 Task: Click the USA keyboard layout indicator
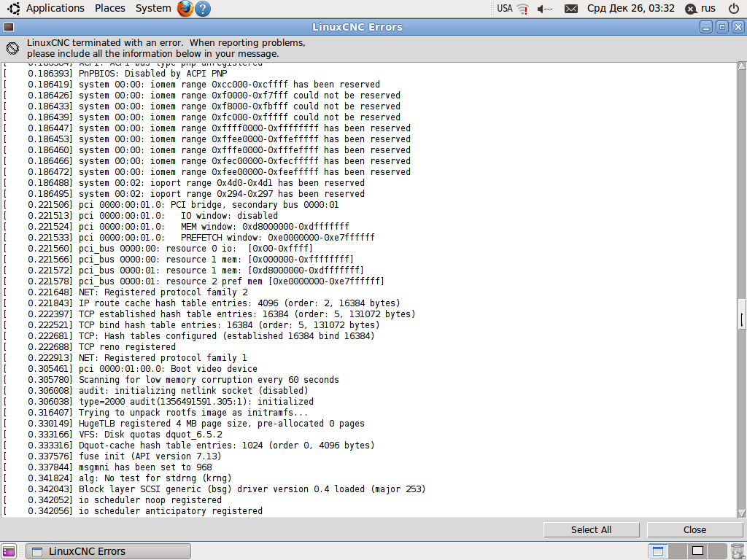click(x=505, y=8)
